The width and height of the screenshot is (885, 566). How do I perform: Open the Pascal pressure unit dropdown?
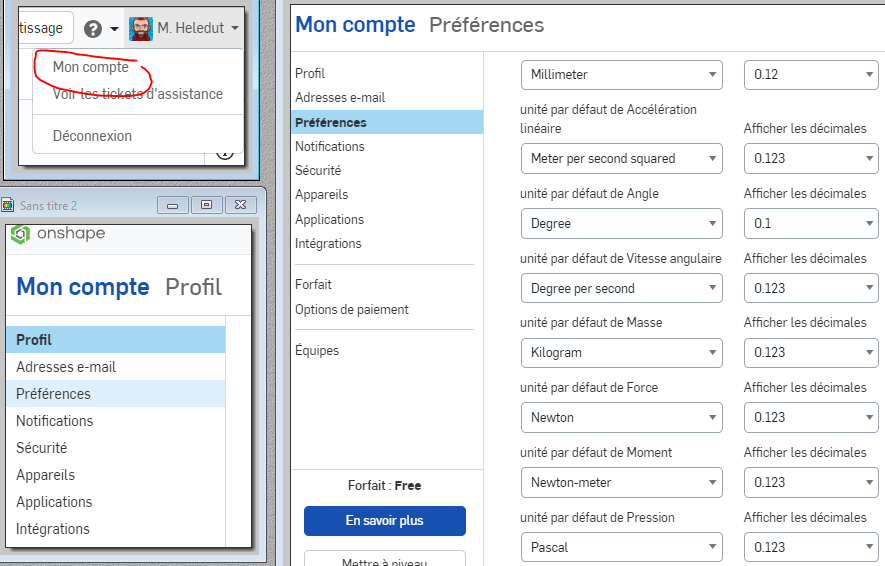tap(621, 547)
